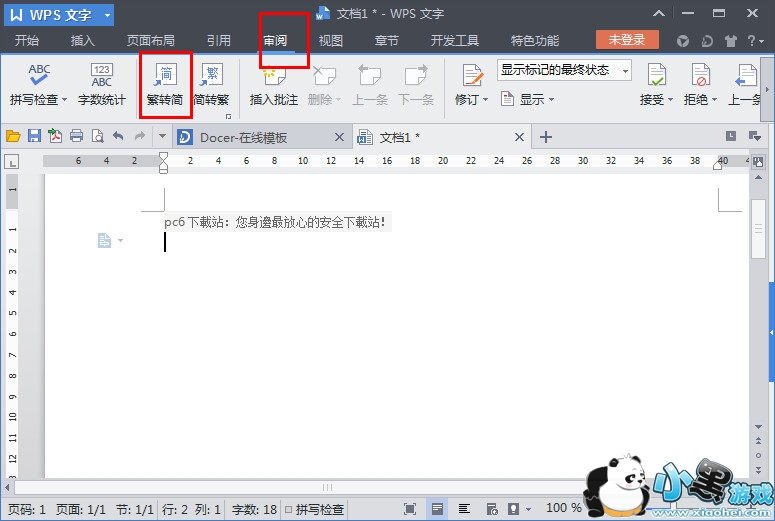Save the document with the floppy icon
775x521 pixels.
point(34,136)
